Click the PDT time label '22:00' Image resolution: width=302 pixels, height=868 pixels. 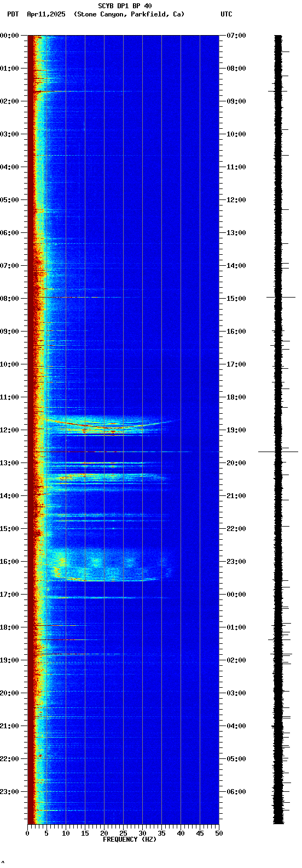pos(10,759)
